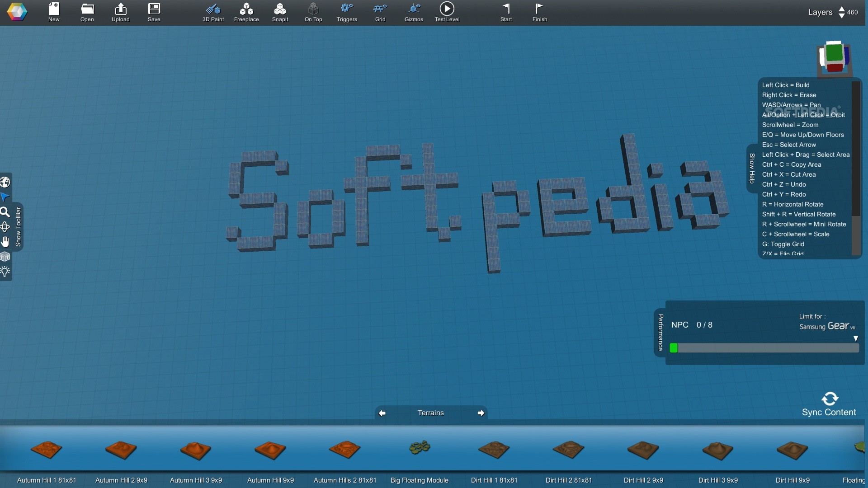
Task: Open an existing level file
Action: (x=87, y=12)
